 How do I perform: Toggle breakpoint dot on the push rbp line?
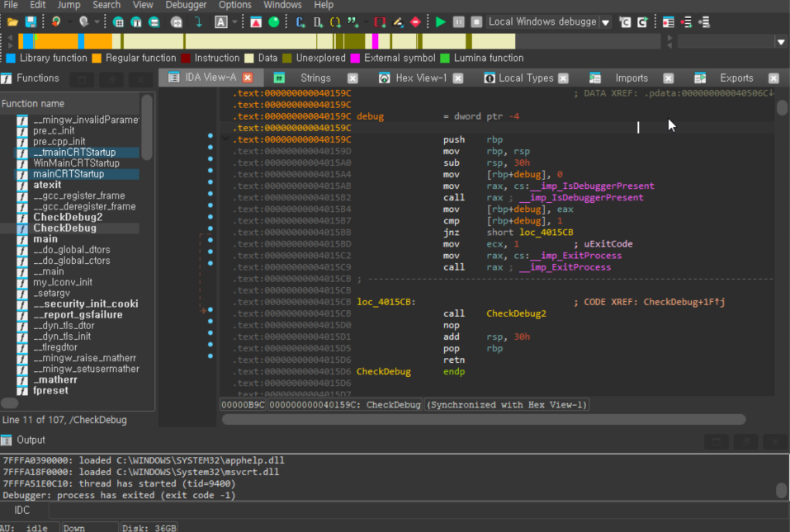click(211, 136)
